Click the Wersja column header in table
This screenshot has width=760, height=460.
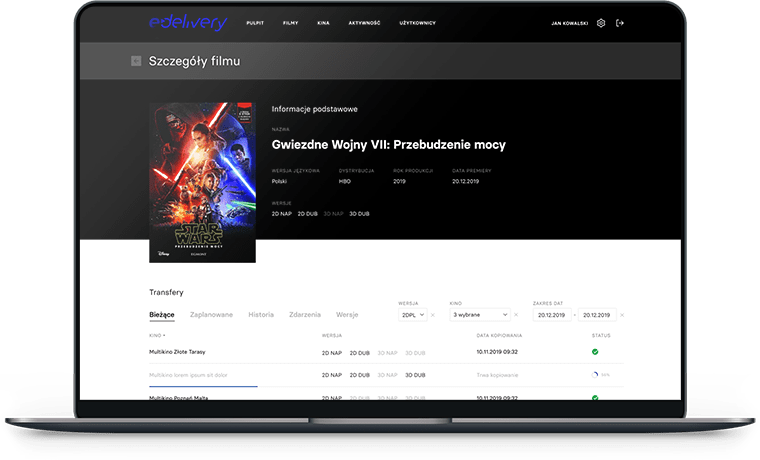pyautogui.click(x=332, y=335)
